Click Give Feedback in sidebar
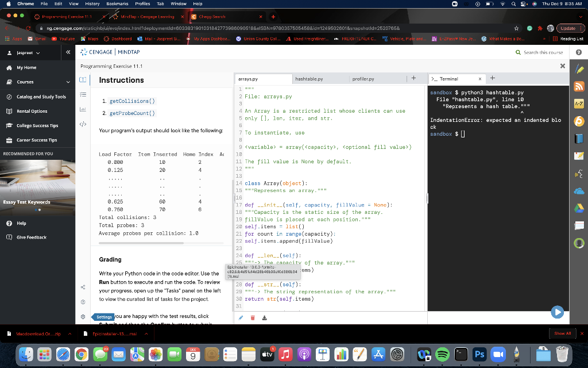Screen dimensions: 588x368 click(x=32, y=237)
